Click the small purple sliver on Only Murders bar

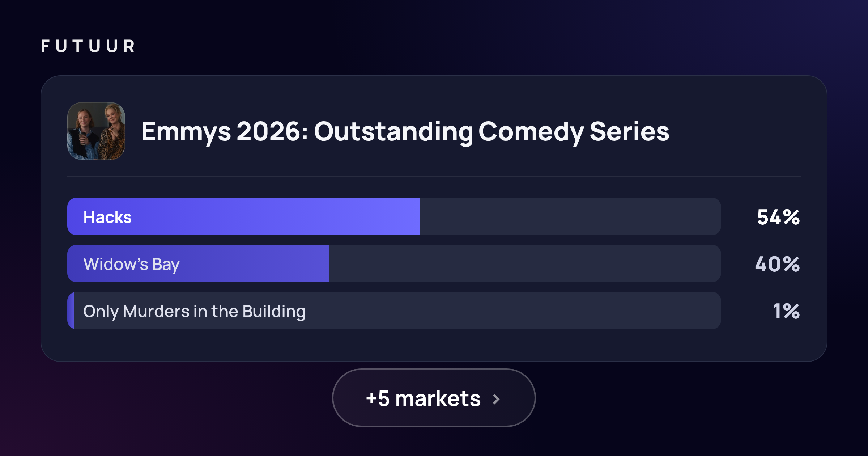[x=71, y=311]
